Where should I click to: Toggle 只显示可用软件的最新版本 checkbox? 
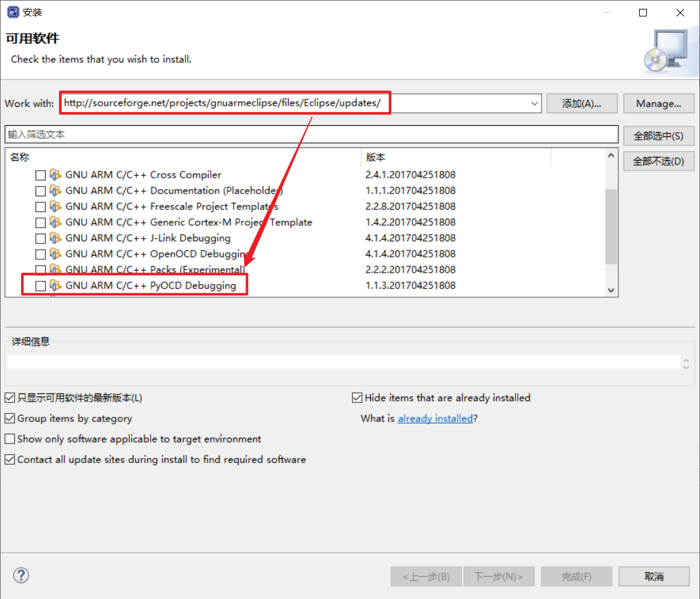tap(10, 397)
